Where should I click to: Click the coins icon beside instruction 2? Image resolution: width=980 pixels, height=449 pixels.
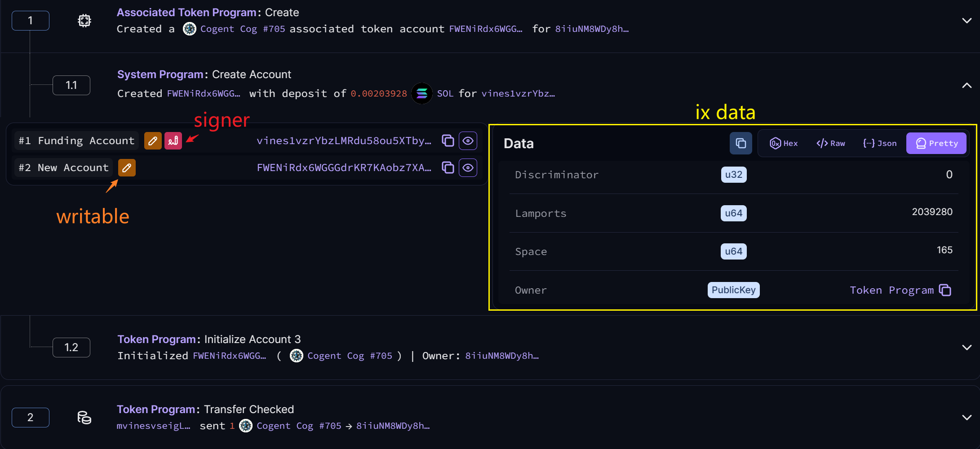84,417
